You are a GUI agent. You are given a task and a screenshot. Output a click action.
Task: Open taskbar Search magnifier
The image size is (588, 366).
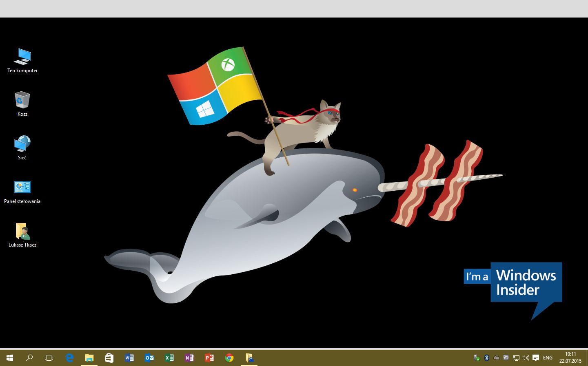[x=29, y=358]
